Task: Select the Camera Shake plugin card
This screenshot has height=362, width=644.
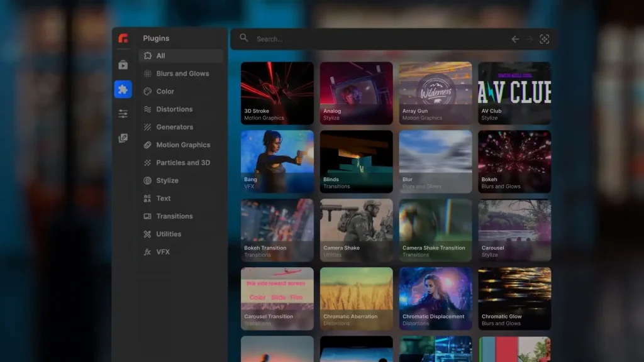Action: (x=356, y=230)
